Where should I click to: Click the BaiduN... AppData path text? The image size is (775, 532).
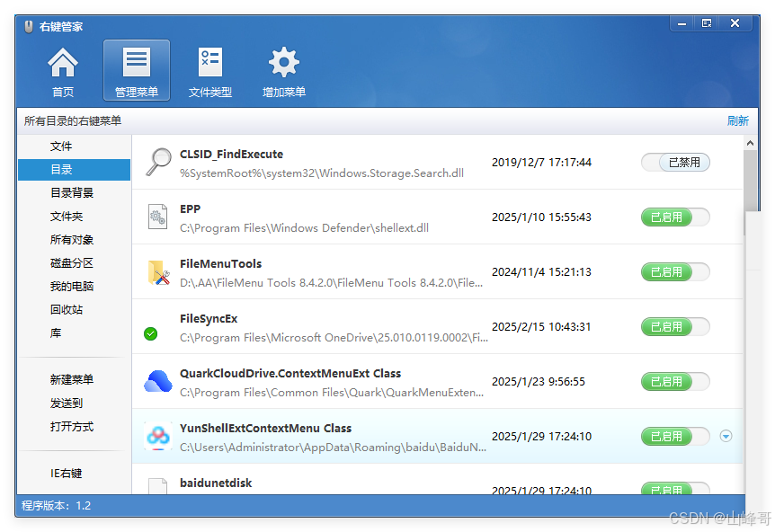point(334,448)
